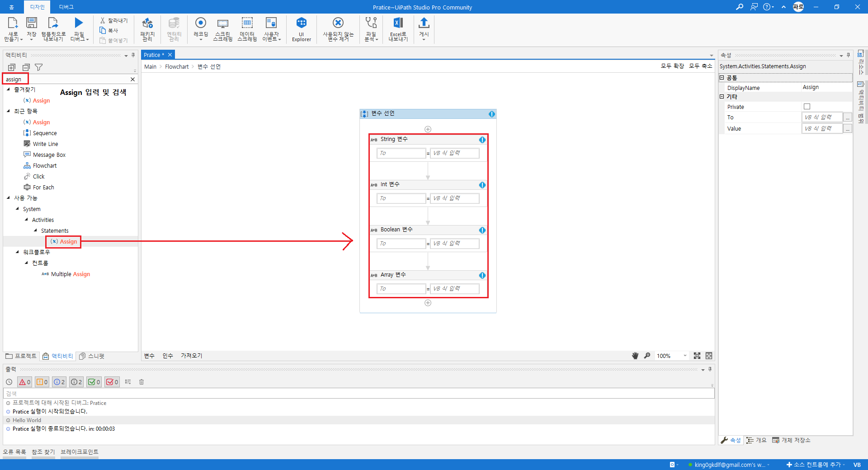868x470 pixels.
Task: Collapse the 기타 property group
Action: tap(722, 97)
